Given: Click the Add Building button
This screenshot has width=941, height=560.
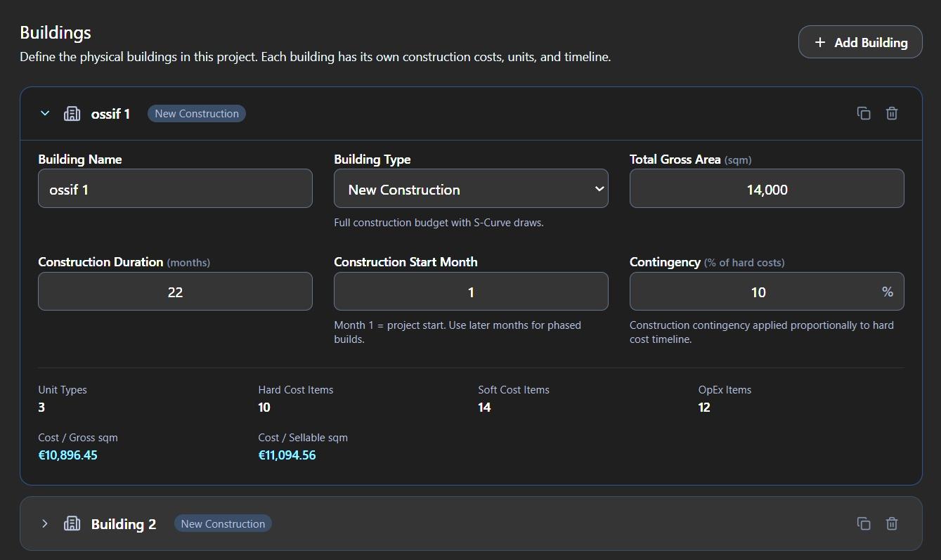Looking at the screenshot, I should pyautogui.click(x=859, y=41).
